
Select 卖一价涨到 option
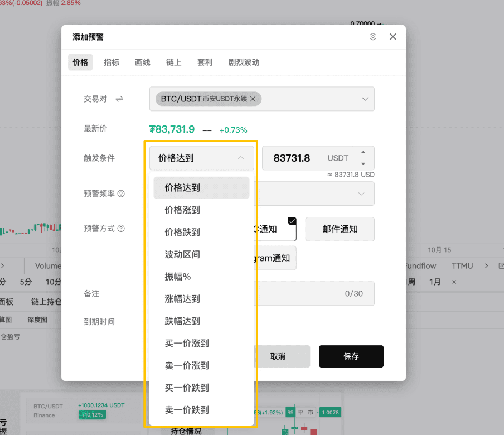point(201,365)
